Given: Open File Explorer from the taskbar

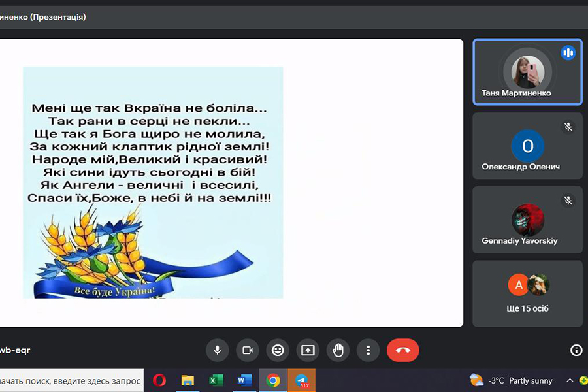Looking at the screenshot, I should pyautogui.click(x=188, y=380).
